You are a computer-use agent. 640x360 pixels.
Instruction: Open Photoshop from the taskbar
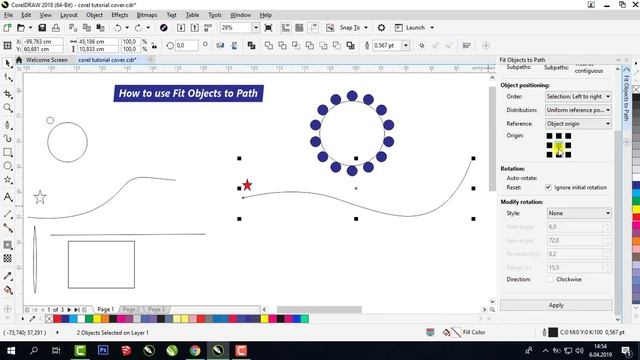pyautogui.click(x=103, y=351)
